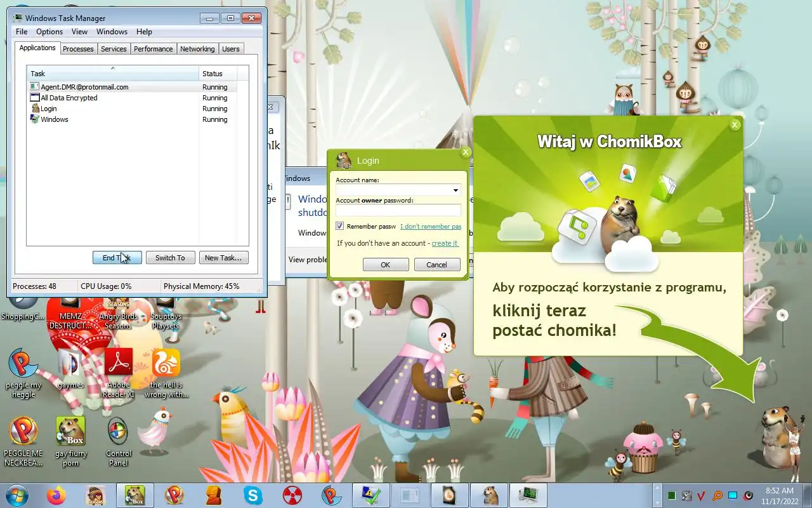Click the hamster mascot in screen corner

[777, 438]
